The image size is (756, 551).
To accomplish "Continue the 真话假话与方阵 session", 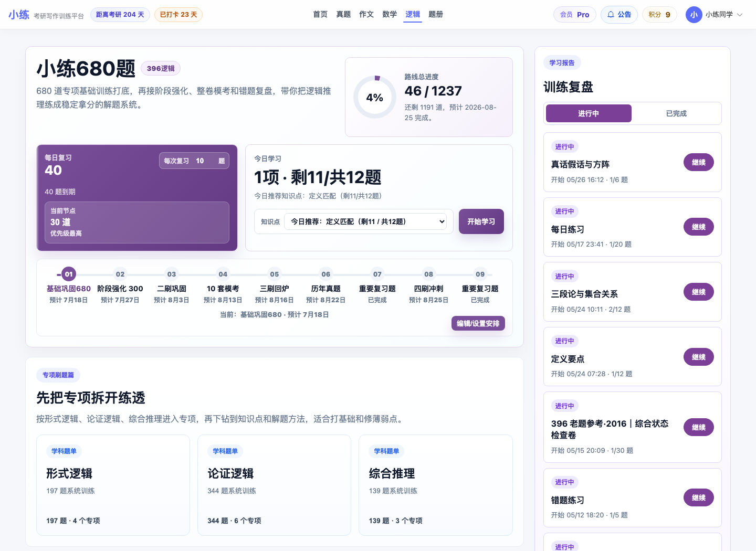I will (x=699, y=162).
